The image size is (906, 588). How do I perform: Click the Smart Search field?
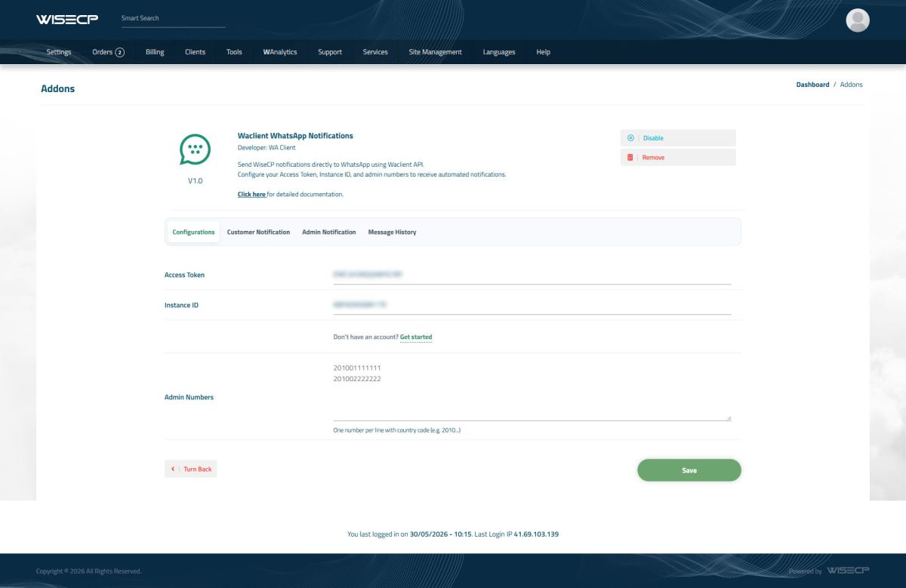[173, 18]
